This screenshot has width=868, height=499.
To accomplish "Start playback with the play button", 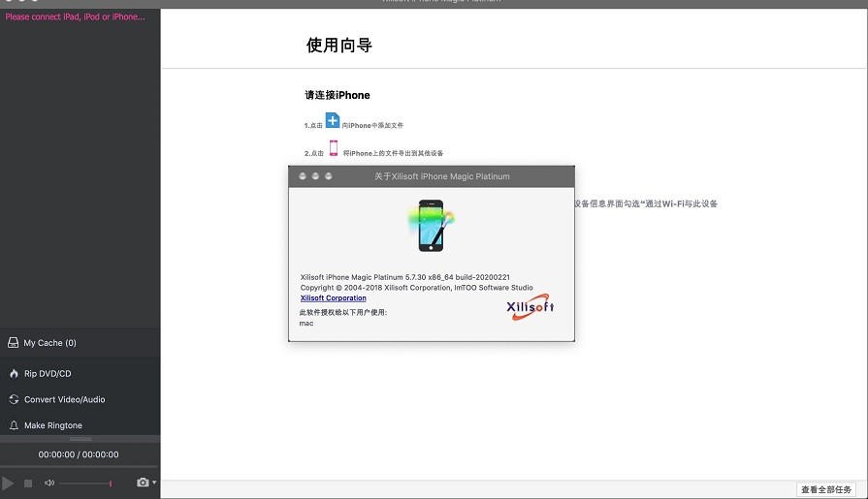I will pyautogui.click(x=7, y=483).
